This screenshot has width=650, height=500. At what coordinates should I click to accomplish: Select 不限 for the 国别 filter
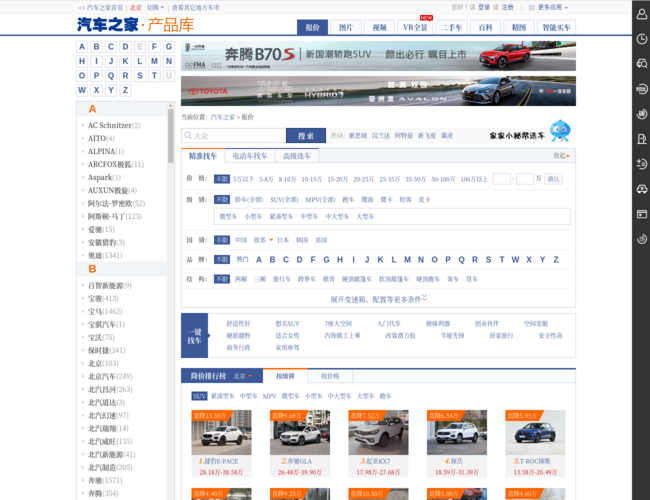click(222, 240)
